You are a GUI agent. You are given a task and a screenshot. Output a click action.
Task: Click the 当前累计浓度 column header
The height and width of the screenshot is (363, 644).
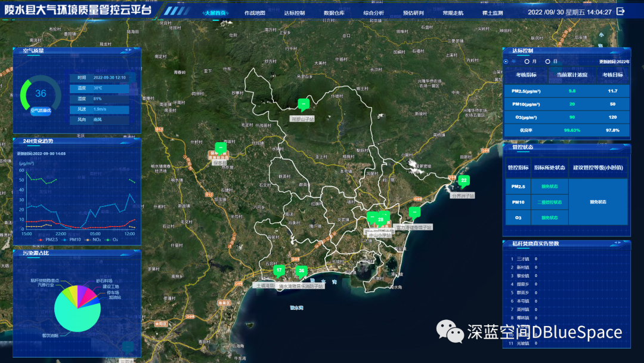tap(572, 75)
